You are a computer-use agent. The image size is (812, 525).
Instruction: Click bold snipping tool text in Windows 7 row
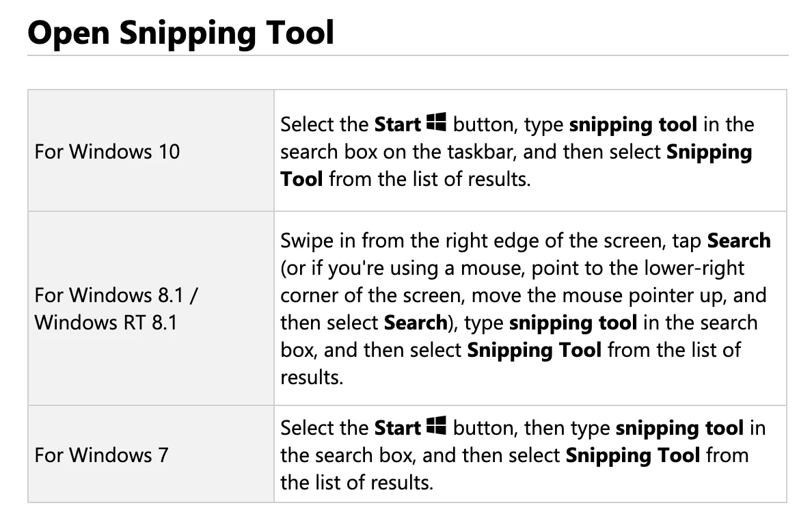coord(679,428)
